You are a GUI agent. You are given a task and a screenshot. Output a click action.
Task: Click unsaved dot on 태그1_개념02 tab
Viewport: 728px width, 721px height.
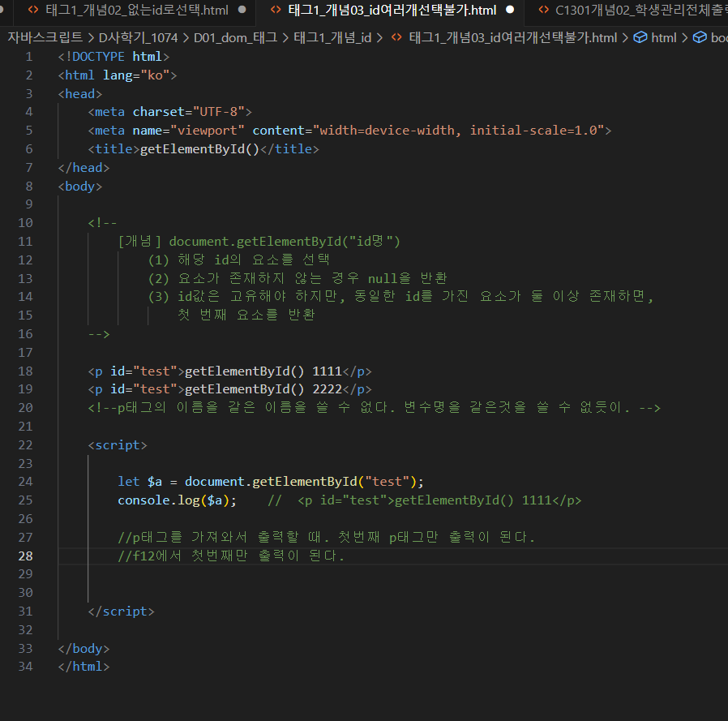point(242,10)
